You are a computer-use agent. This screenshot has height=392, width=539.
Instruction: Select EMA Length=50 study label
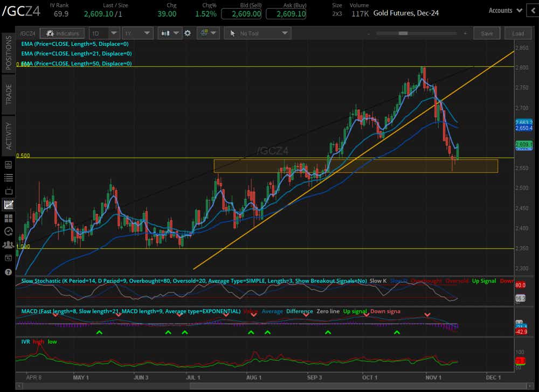[x=77, y=64]
